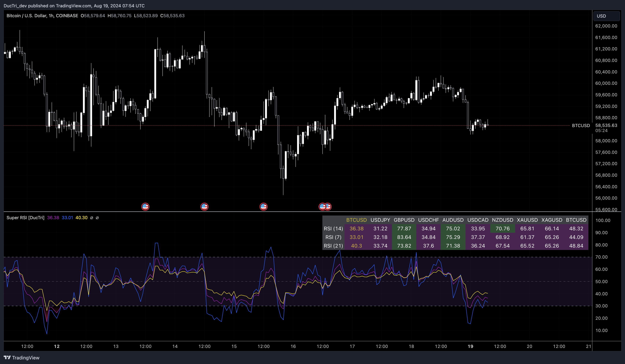Click the TradingView logo at the bottom left
Viewport: 625px width, 364px height.
click(22, 358)
